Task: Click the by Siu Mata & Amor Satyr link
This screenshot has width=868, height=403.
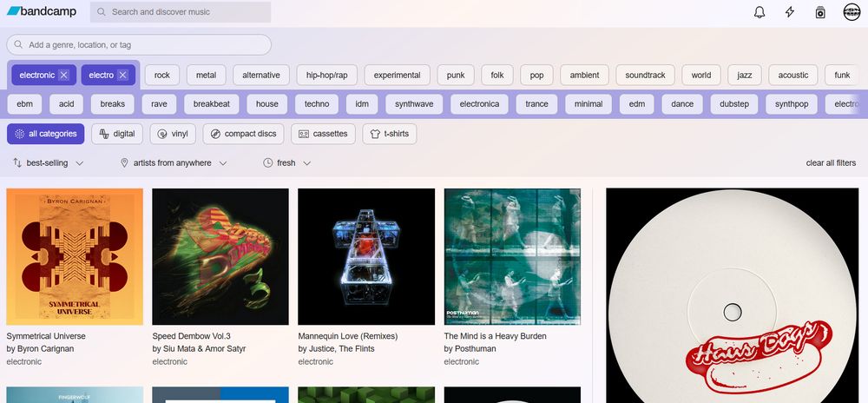Action: pyautogui.click(x=200, y=349)
